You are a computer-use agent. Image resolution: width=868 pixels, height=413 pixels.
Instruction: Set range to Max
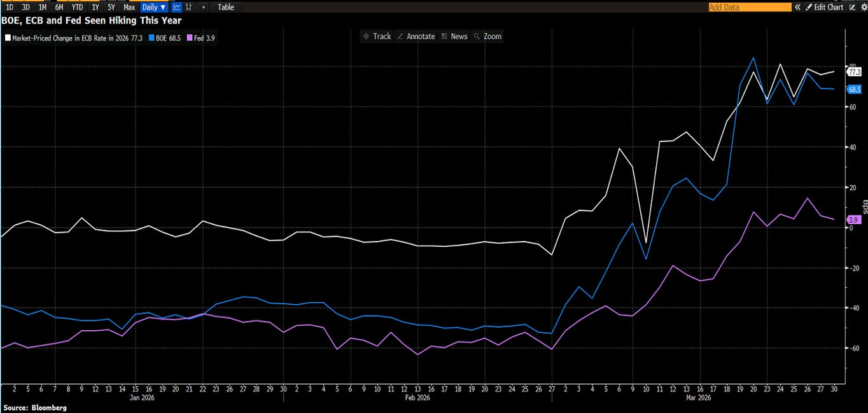[x=129, y=7]
